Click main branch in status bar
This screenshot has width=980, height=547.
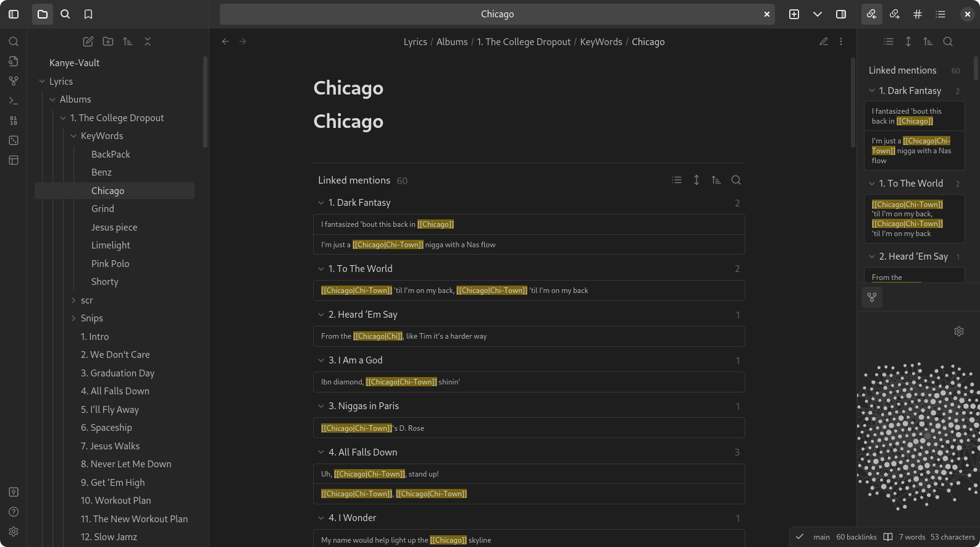tap(821, 537)
